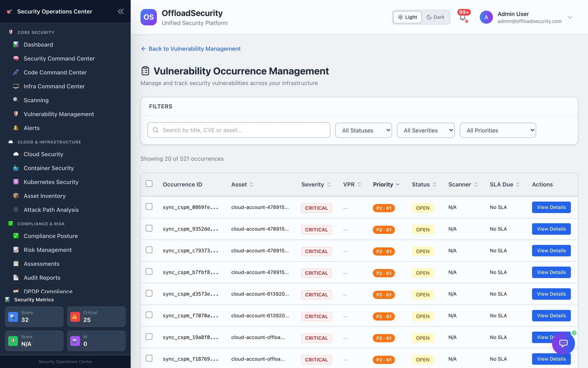Click the AI metric robot icon
This screenshot has height=368, width=588.
point(75,341)
